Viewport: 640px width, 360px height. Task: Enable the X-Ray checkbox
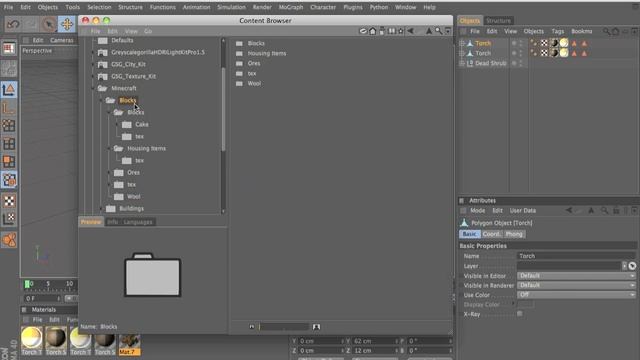point(520,314)
